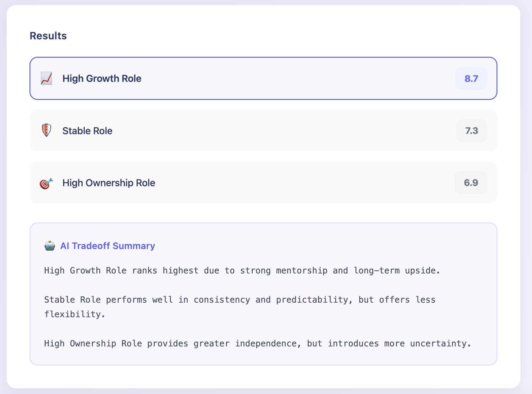This screenshot has height=394, width=532.
Task: Click the 8.7 score badge
Action: pos(471,78)
